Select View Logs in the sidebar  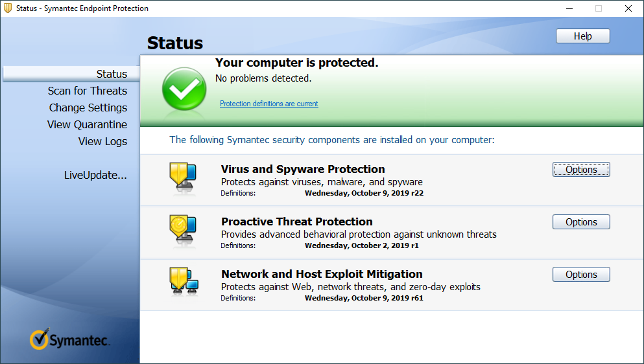coord(102,141)
